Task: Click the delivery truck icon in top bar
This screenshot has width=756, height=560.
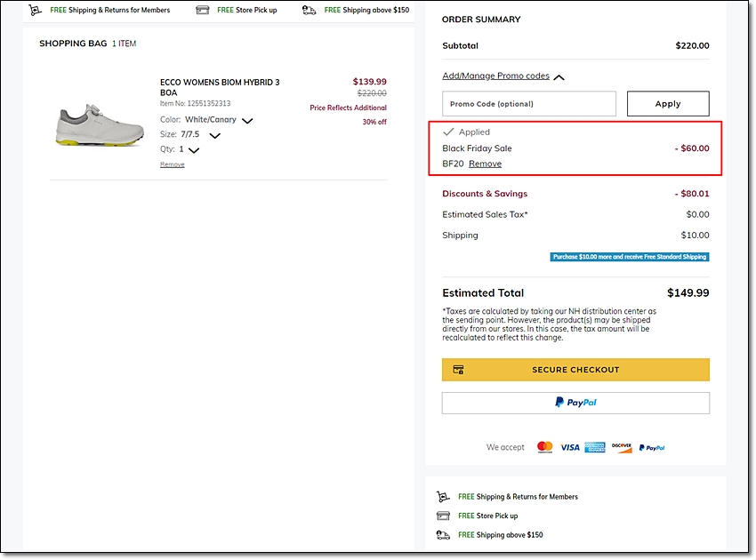Action: (309, 10)
